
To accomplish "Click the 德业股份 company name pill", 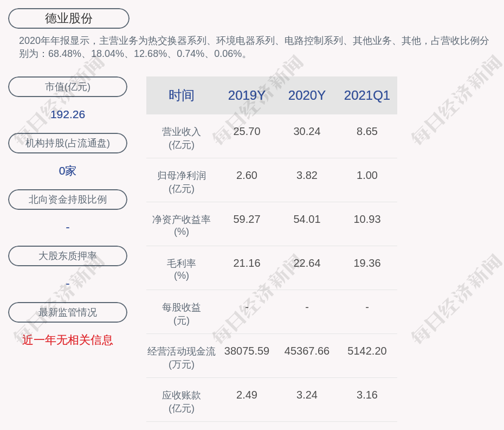I will [69, 18].
